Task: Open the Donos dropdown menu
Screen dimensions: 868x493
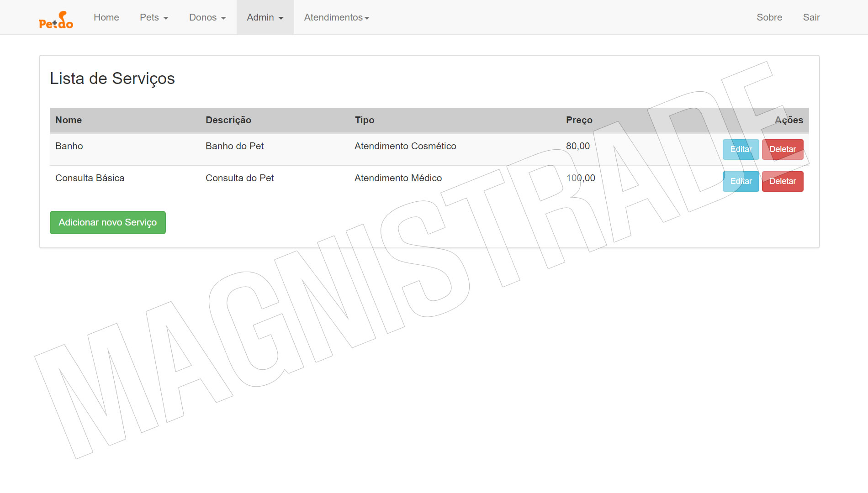Action: click(207, 17)
